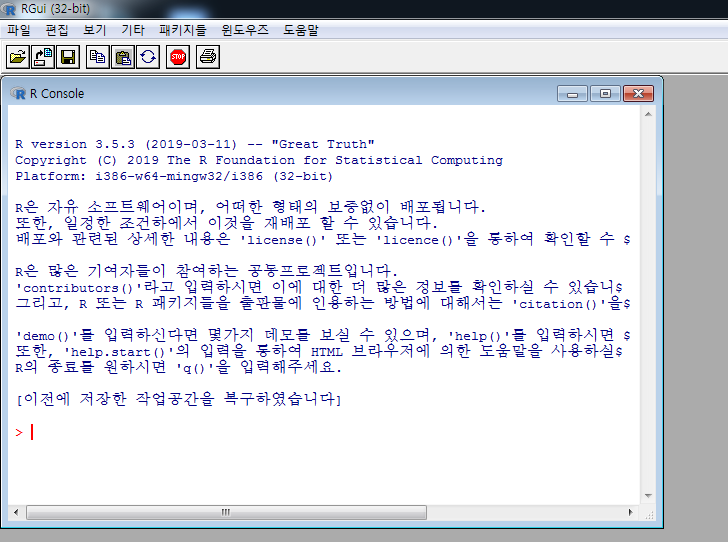The width and height of the screenshot is (728, 542).
Task: Click the Load workspace toolbar icon
Action: pos(43,57)
